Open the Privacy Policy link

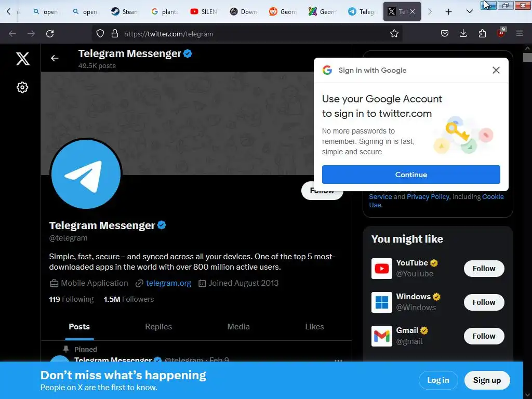coord(428,197)
